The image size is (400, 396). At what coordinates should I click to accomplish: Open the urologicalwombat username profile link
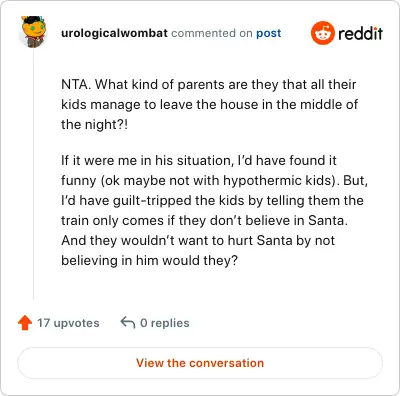click(114, 33)
